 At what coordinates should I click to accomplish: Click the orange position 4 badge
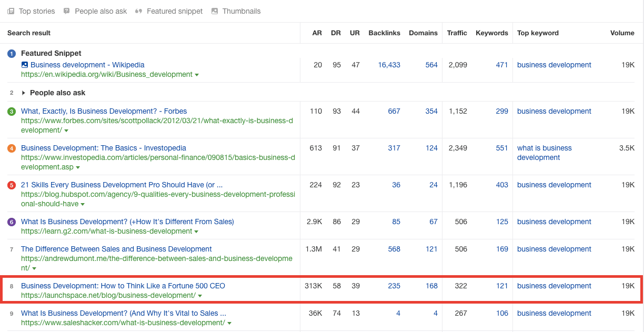pos(12,148)
